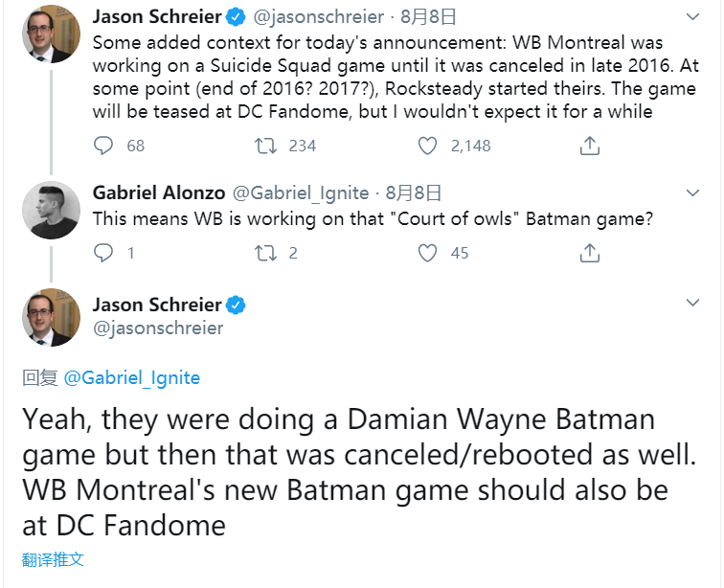Share Gabriel Alonzo's tweet
This screenshot has height=588, width=724.
590,253
